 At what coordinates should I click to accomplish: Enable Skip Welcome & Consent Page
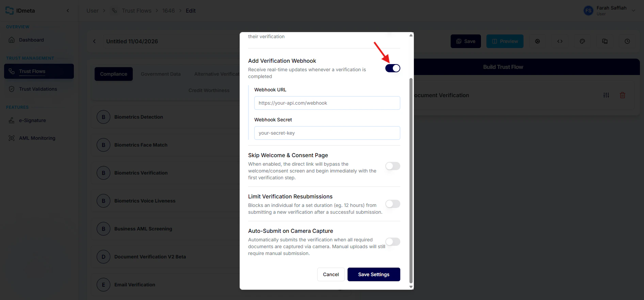coord(392,166)
